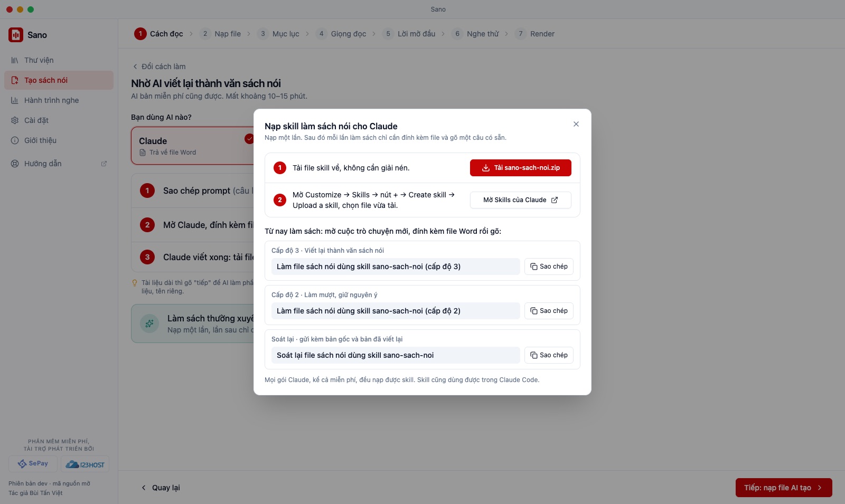Screen dimensions: 845x504
Task: Click external icon in Mở Skills button
Action: coord(555,200)
